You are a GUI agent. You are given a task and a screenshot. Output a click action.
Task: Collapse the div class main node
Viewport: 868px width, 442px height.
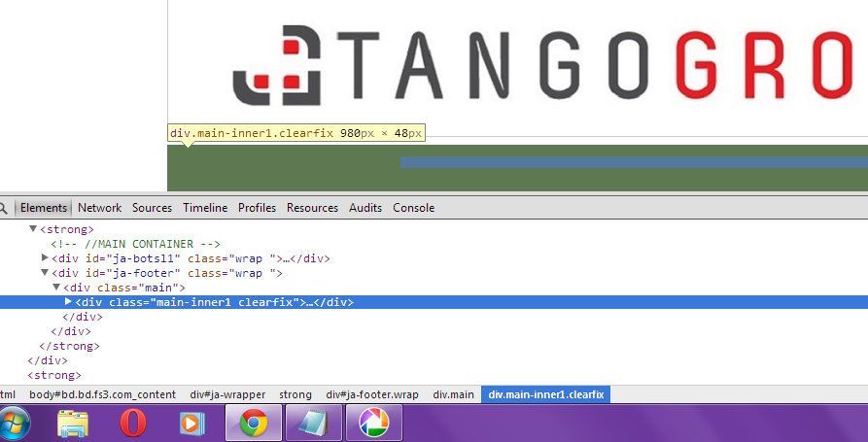[x=56, y=288]
